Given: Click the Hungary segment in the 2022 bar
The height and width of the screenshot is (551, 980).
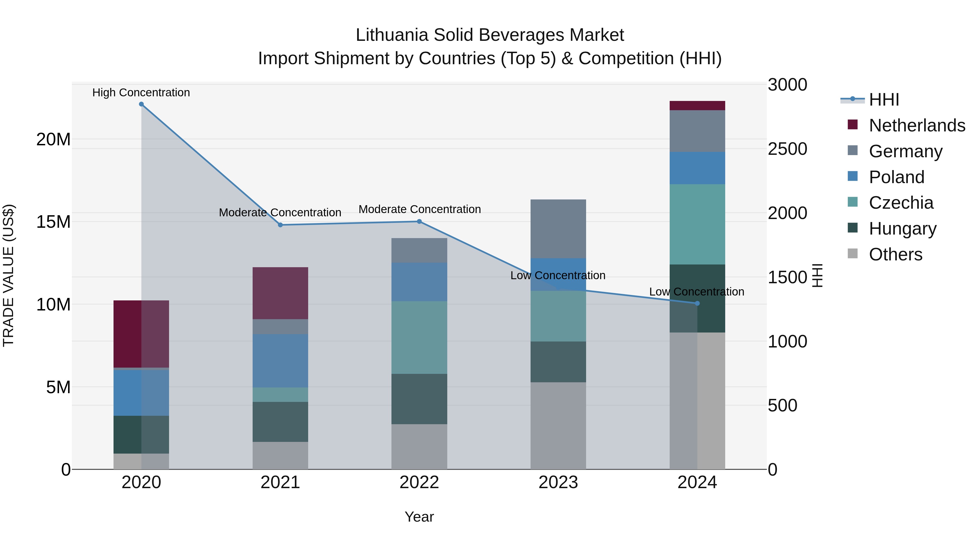Looking at the screenshot, I should point(419,399).
